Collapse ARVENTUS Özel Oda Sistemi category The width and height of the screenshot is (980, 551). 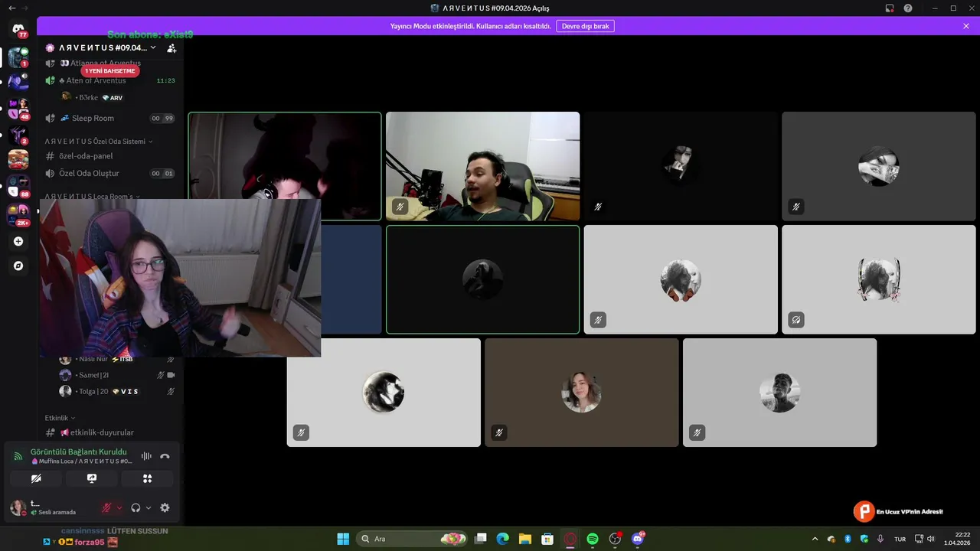pos(99,142)
